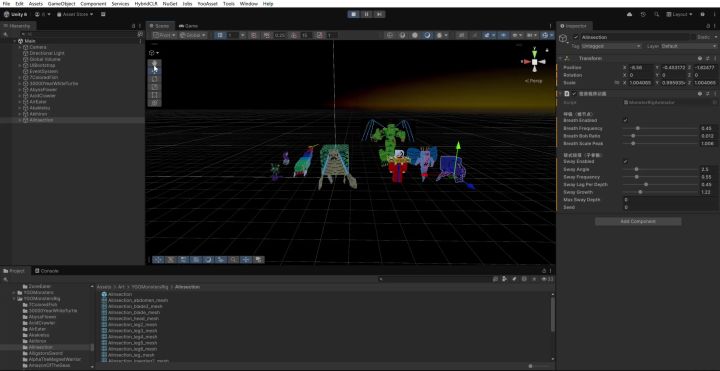Start Play mode with the Play button
This screenshot has height=371, width=720.
coord(354,14)
